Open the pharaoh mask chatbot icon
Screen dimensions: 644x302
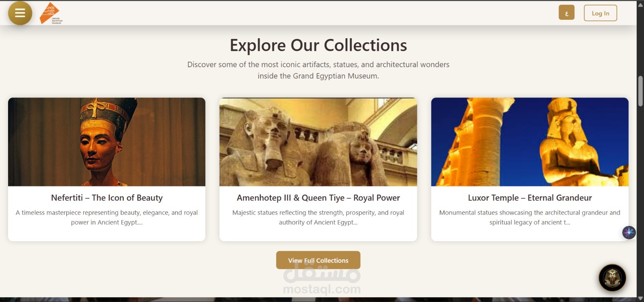click(x=612, y=277)
